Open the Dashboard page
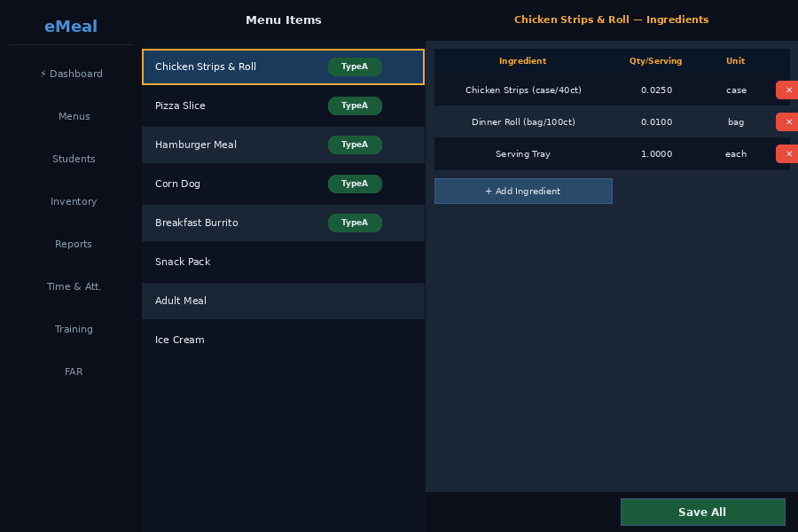This screenshot has width=798, height=532. tap(71, 74)
